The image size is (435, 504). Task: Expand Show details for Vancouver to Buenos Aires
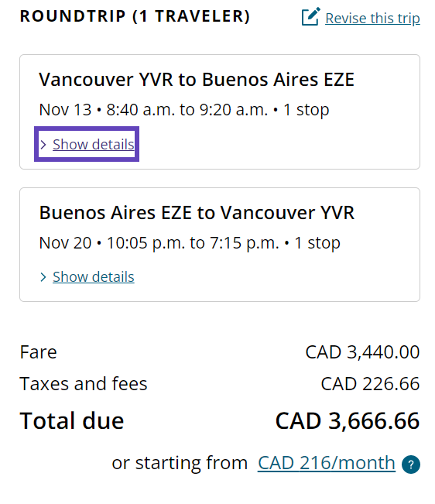coord(93,144)
